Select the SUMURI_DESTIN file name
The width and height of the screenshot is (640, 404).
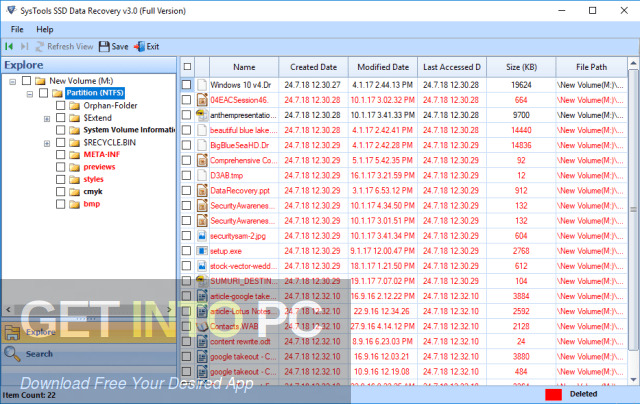[244, 281]
